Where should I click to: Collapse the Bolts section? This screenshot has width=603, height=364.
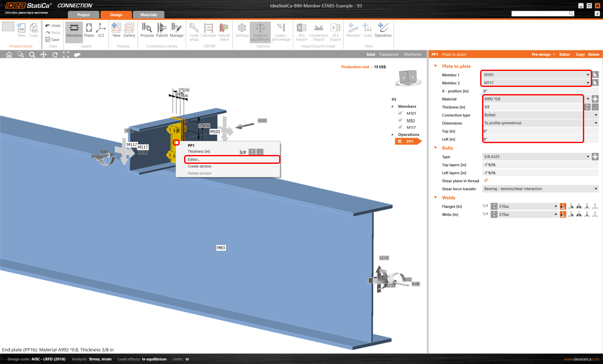coord(436,148)
